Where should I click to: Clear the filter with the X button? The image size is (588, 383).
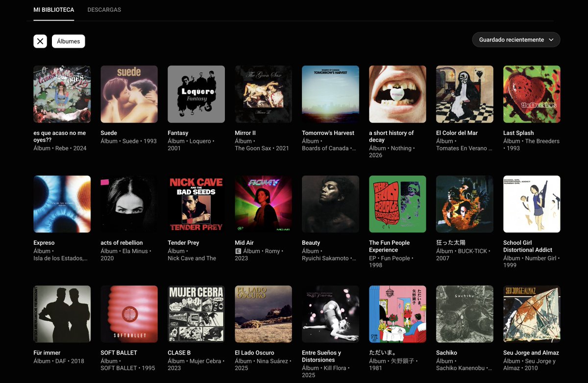pyautogui.click(x=40, y=41)
